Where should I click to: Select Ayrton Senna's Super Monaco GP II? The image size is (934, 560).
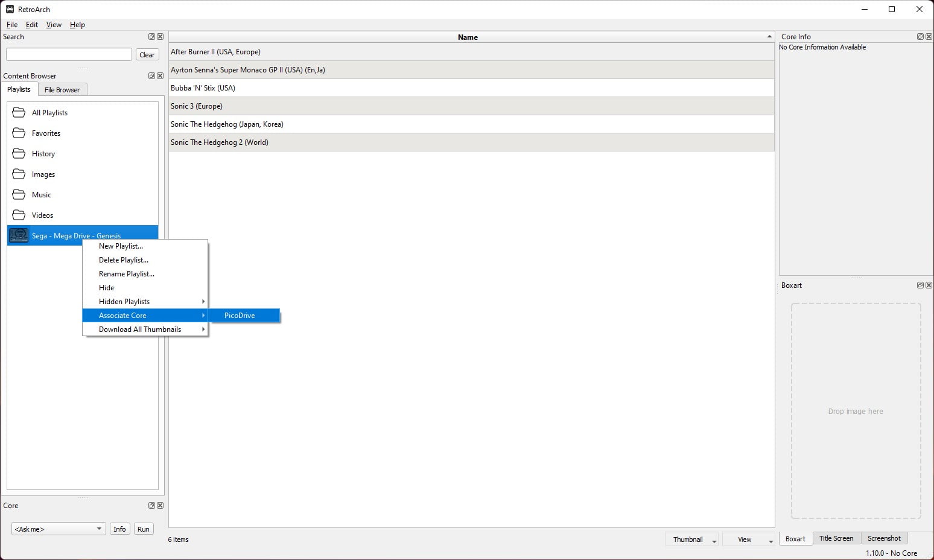click(471, 70)
